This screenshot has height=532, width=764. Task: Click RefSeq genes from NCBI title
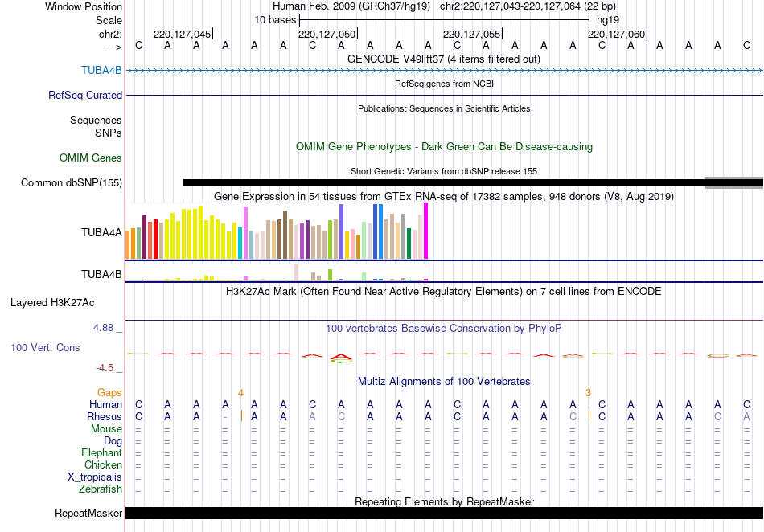tap(444, 84)
